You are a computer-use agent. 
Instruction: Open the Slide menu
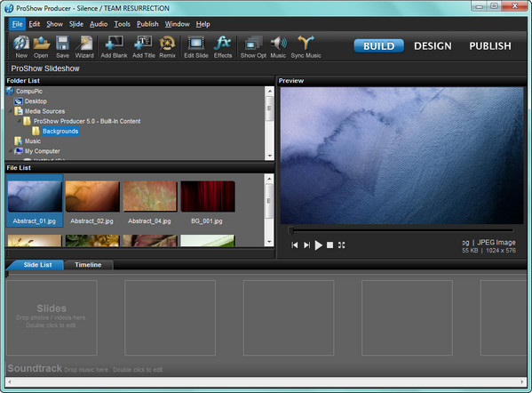pyautogui.click(x=76, y=24)
